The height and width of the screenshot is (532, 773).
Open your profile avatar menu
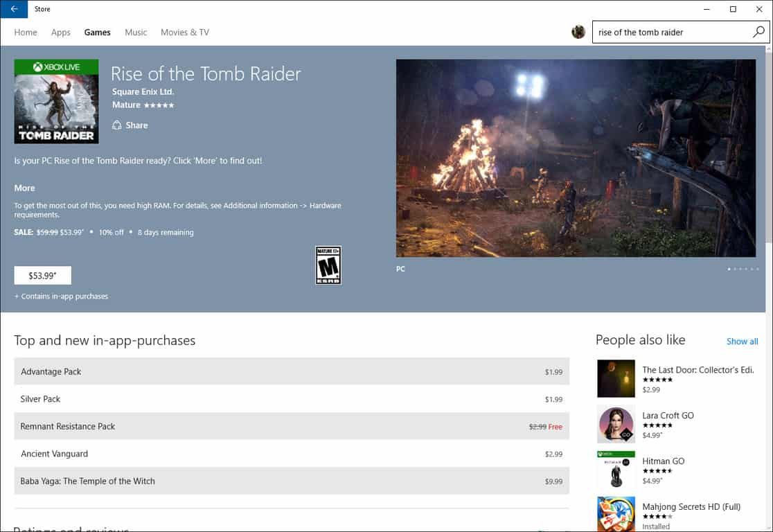578,32
